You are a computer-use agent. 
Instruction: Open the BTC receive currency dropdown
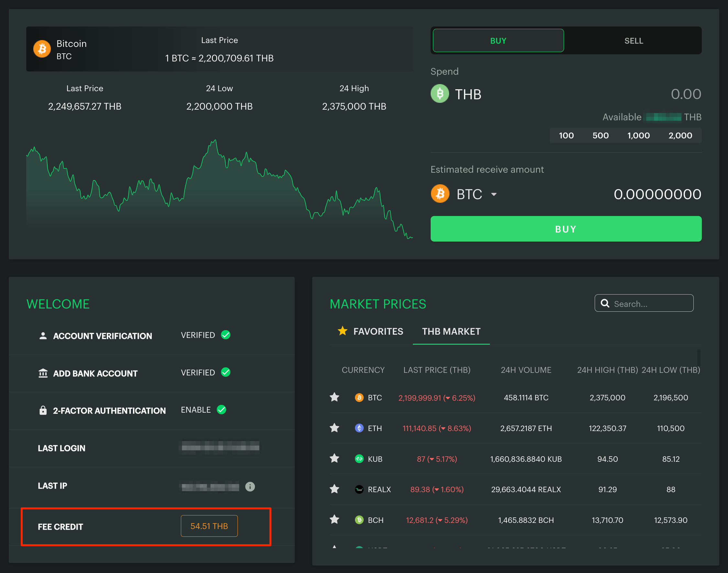pos(493,194)
